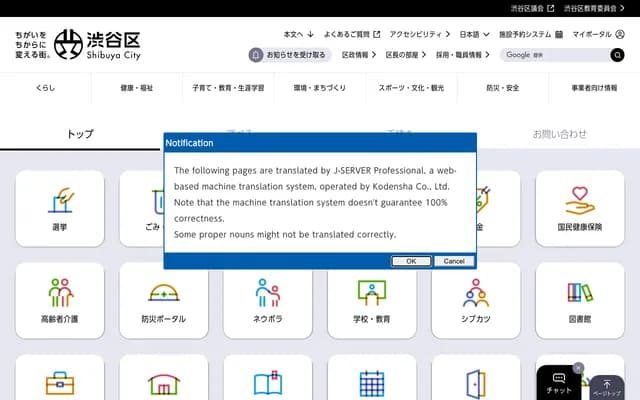Click the Google search input field
Image resolution: width=640 pixels, height=400 pixels.
pyautogui.click(x=555, y=55)
